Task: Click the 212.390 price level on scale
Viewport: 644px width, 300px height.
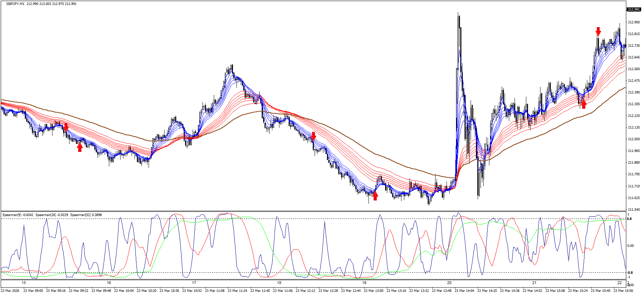Action: coord(633,92)
